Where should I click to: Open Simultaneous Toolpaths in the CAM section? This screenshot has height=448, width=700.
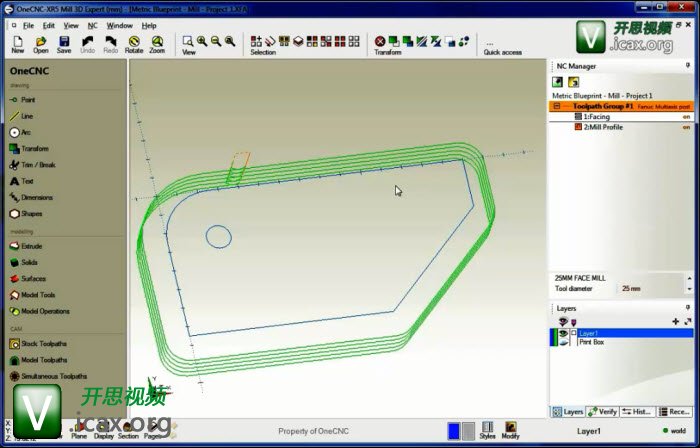pos(48,376)
